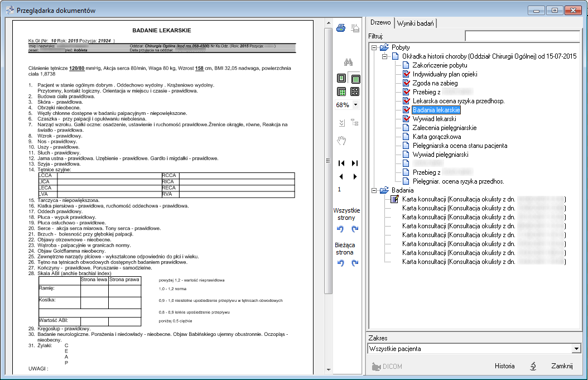
Task: Collapse the Pobyty tree node
Action: (374, 47)
